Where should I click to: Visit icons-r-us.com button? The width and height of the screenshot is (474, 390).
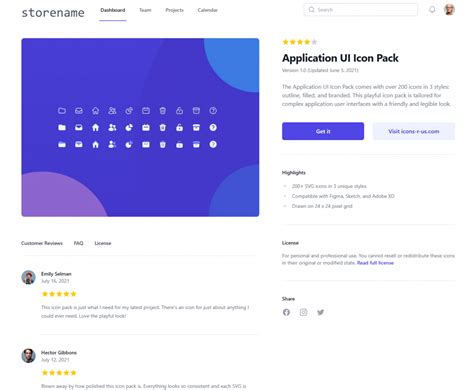(414, 131)
